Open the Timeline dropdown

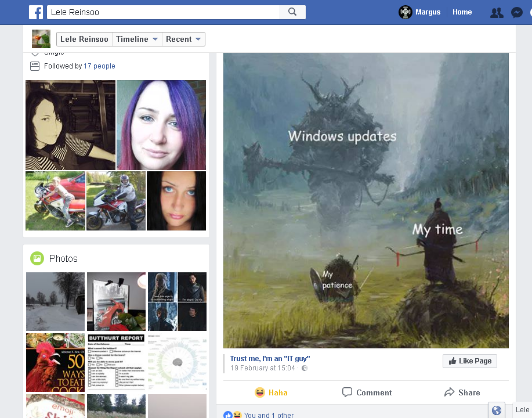(137, 39)
